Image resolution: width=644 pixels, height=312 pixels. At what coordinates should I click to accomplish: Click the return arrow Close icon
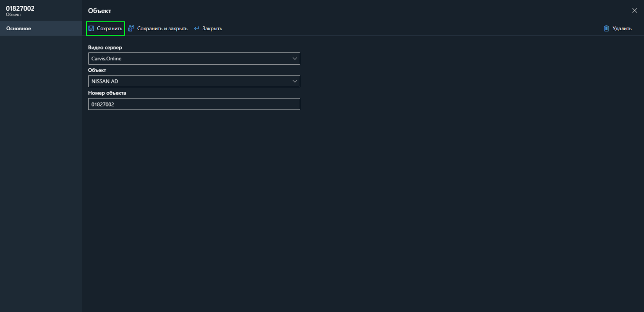tap(196, 29)
